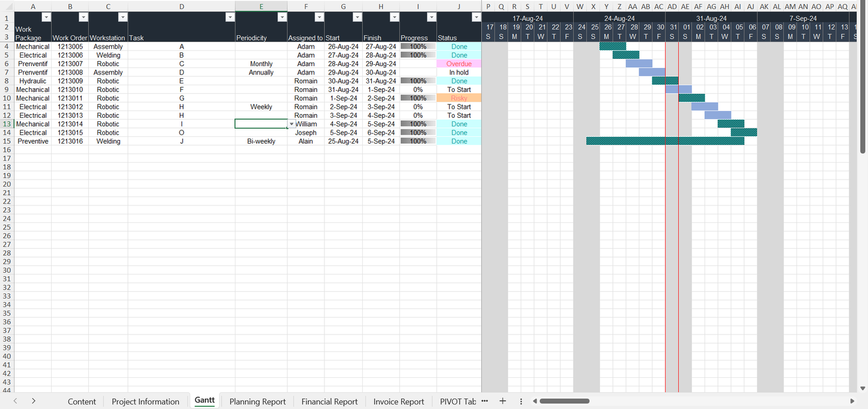Screen dimensions: 868x409
Task: Add a new sheet with plus icon
Action: pyautogui.click(x=503, y=401)
